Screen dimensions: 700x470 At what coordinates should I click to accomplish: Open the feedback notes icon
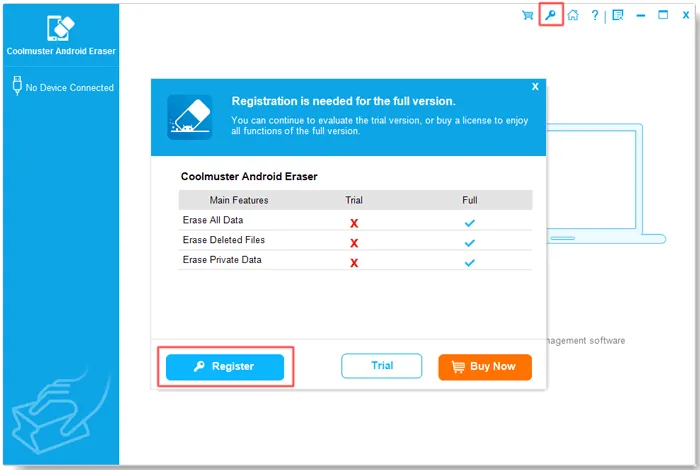(x=618, y=15)
